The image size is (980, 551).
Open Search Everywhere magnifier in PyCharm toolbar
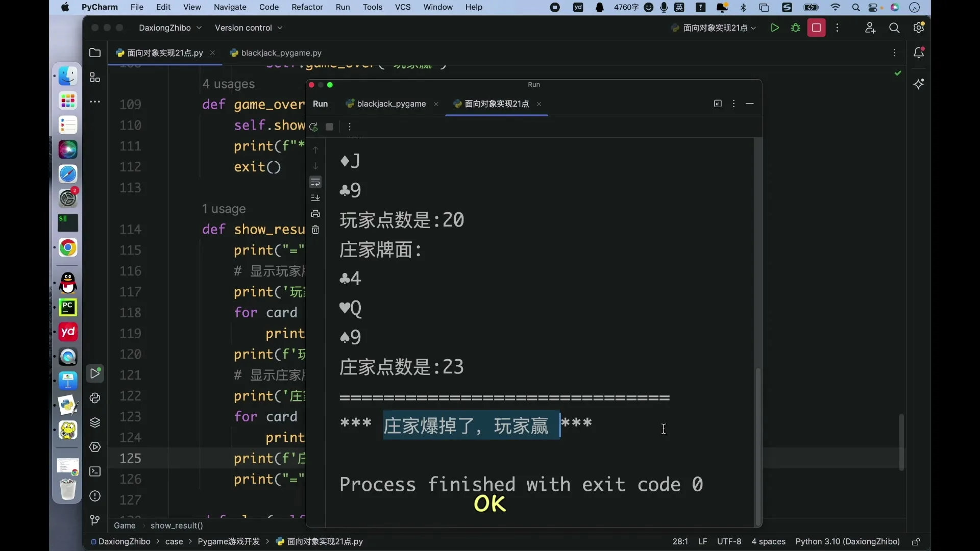[894, 28]
